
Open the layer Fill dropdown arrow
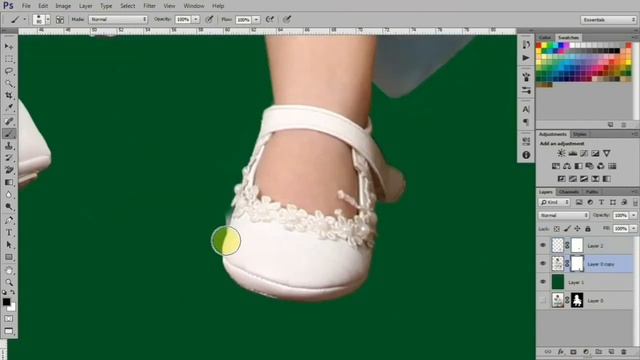634,229
